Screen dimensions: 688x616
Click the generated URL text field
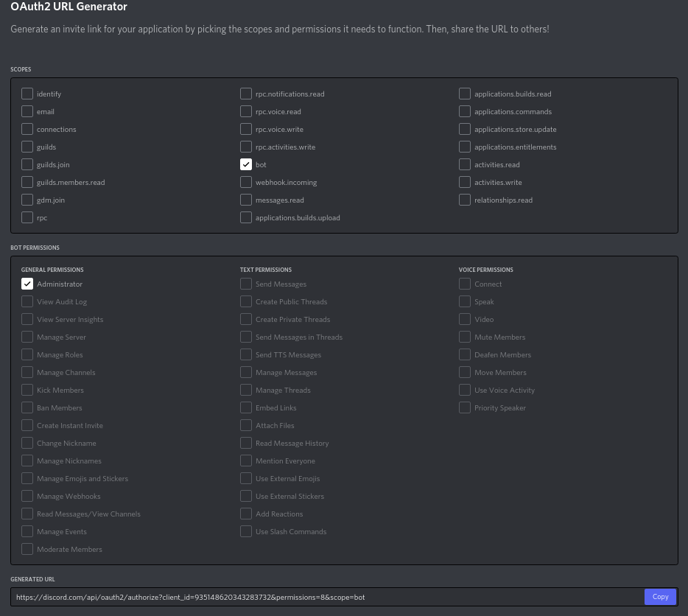tap(327, 597)
